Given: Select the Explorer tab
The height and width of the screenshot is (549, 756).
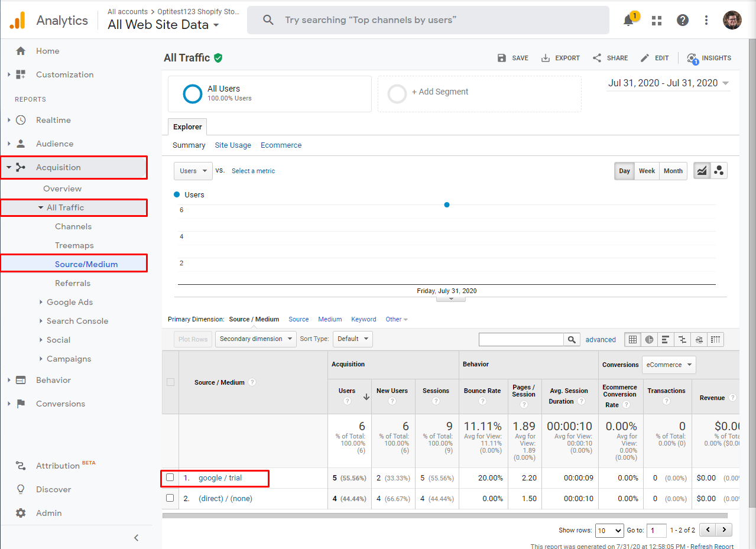Looking at the screenshot, I should (187, 126).
